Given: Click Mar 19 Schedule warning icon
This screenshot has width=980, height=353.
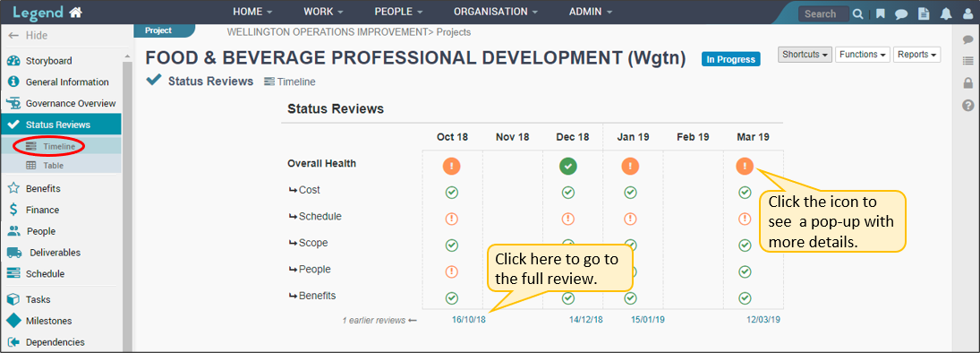Looking at the screenshot, I should click(x=745, y=220).
